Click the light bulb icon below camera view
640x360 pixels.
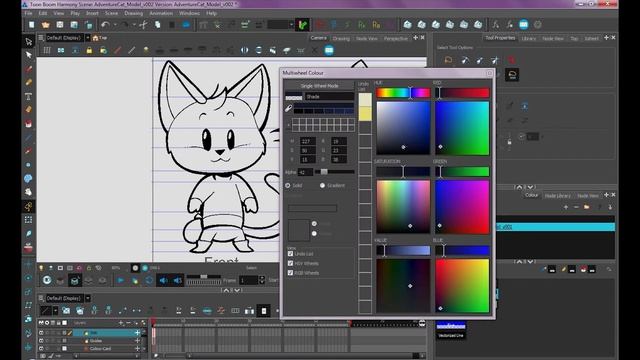tap(41, 268)
